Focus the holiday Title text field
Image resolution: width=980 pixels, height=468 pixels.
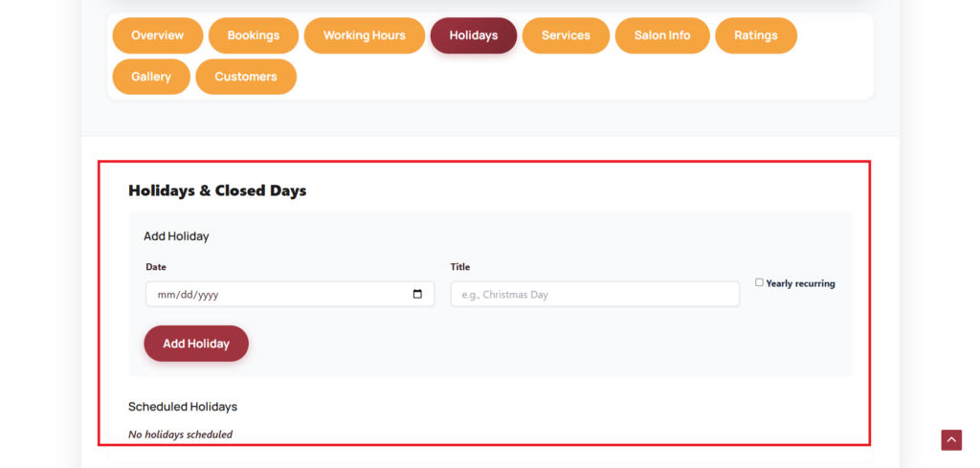pos(594,295)
